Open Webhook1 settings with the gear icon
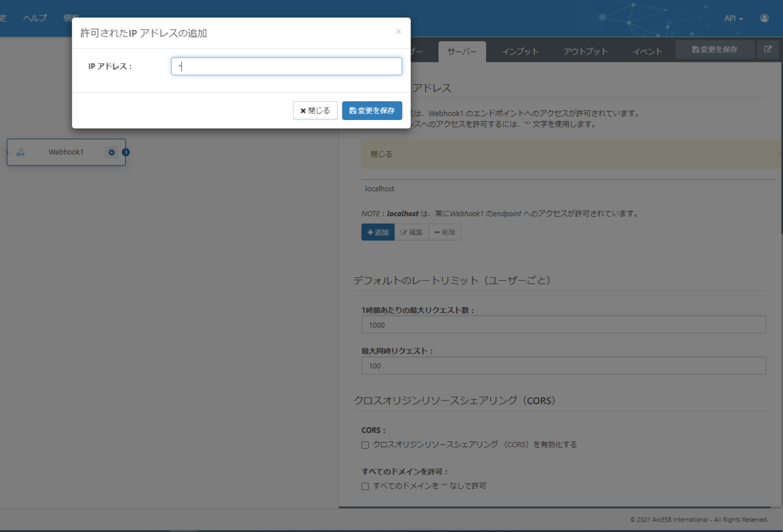Screen dimensions: 783x532 coord(112,152)
